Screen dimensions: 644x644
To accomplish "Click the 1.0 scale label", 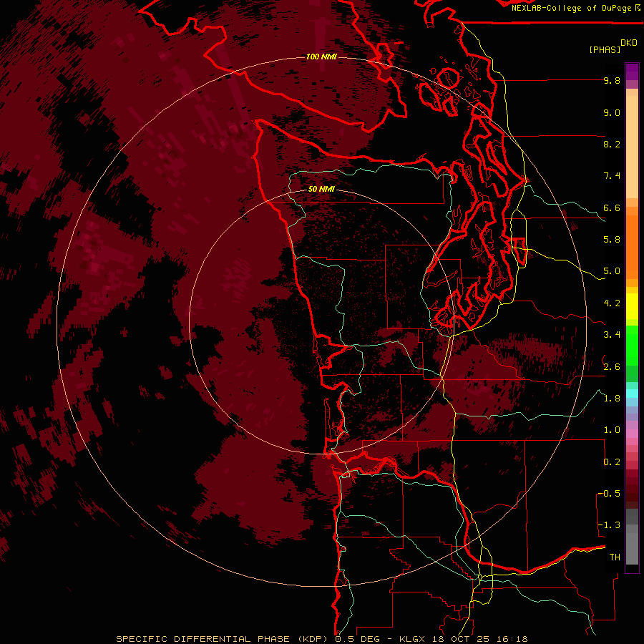I will point(612,430).
